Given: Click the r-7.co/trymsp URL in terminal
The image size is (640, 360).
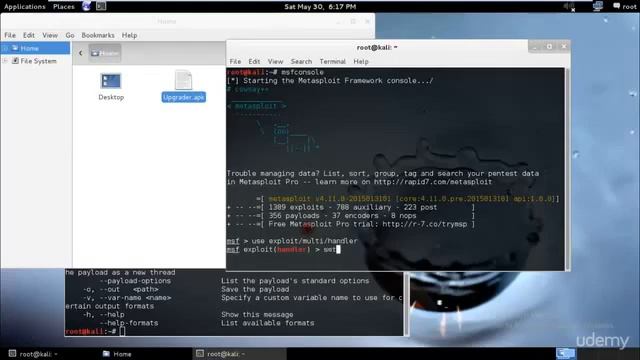Looking at the screenshot, I should [424, 224].
